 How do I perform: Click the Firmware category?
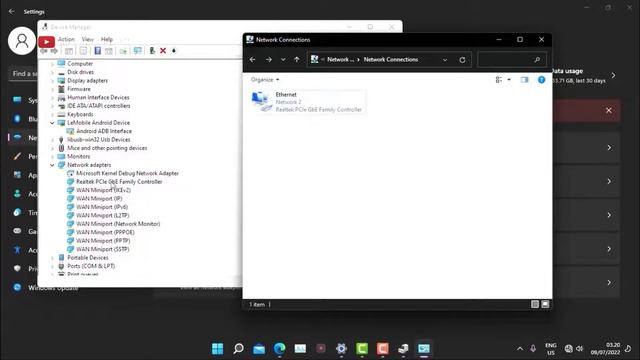(x=79, y=89)
